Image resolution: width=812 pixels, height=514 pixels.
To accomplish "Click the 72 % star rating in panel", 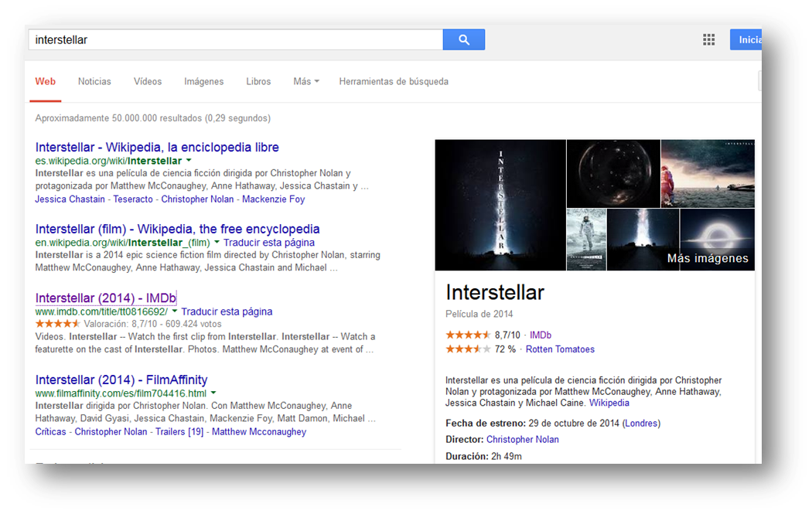I will [468, 349].
